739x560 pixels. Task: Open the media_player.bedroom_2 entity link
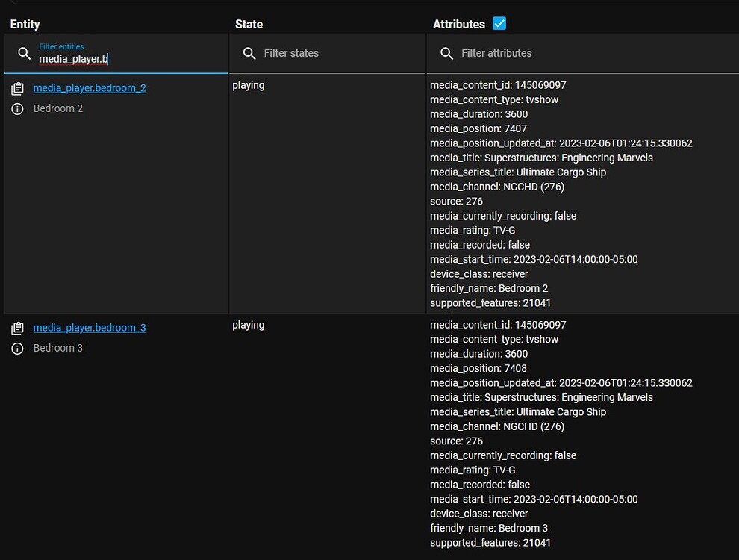pyautogui.click(x=90, y=87)
